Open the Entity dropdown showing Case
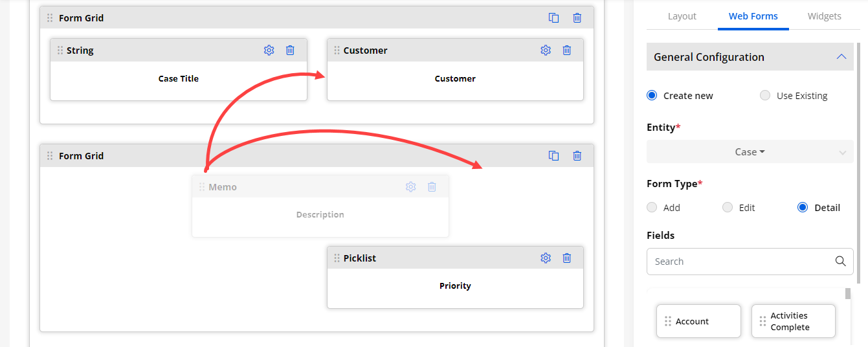 coord(750,152)
